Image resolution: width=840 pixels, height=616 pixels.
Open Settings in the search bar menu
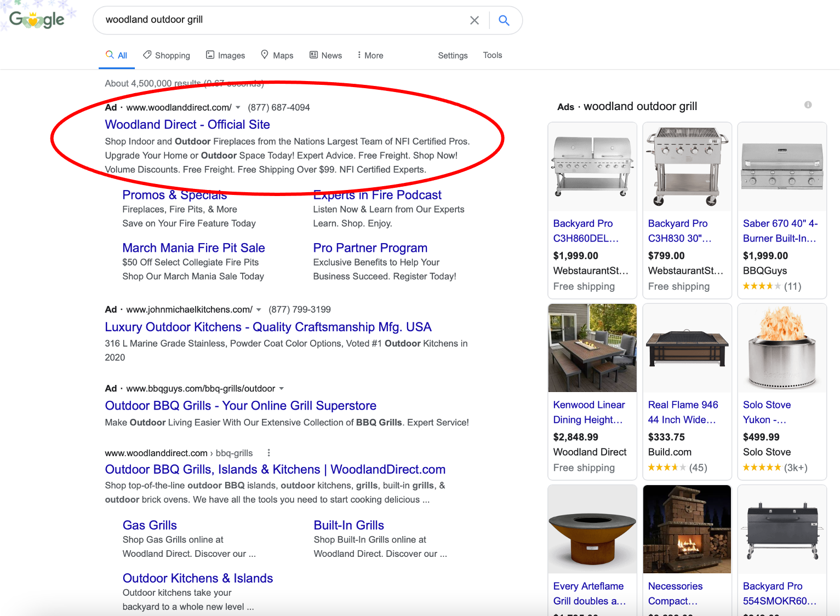tap(453, 55)
